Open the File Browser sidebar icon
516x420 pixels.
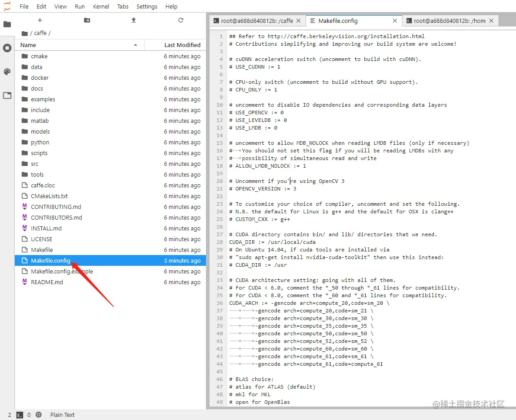tap(7, 24)
